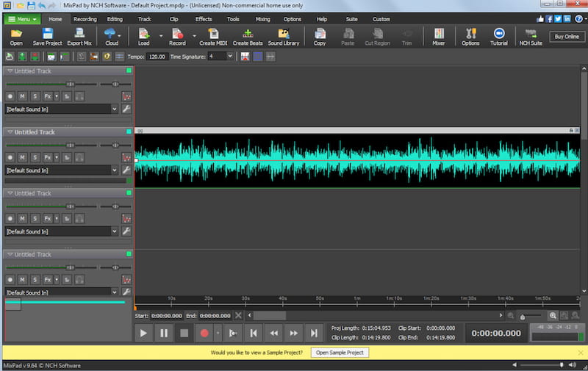588x371 pixels.
Task: Click the Open Sample Project button
Action: (x=339, y=353)
